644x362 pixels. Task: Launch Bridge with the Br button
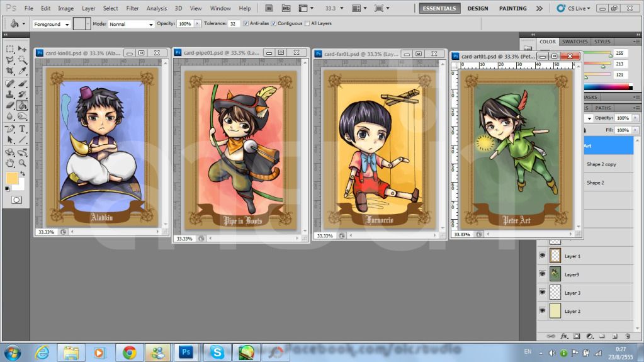(x=269, y=8)
